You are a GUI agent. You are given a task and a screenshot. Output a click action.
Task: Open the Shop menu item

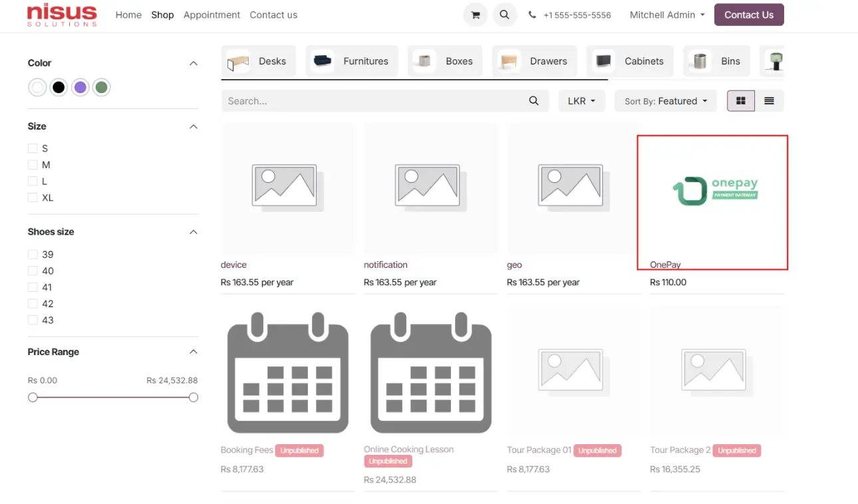click(162, 15)
